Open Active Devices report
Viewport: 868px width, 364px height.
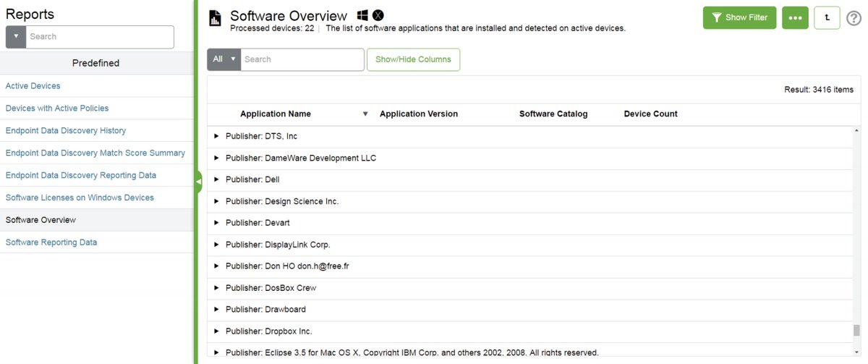pyautogui.click(x=33, y=86)
